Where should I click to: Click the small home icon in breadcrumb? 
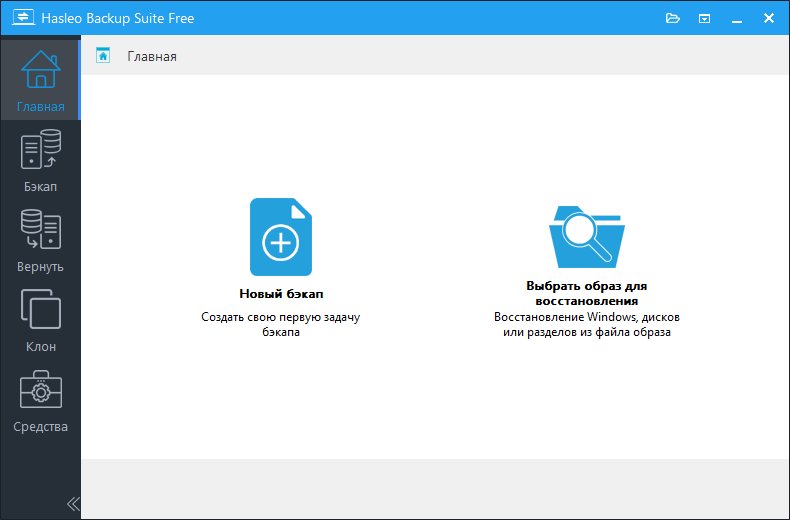103,56
